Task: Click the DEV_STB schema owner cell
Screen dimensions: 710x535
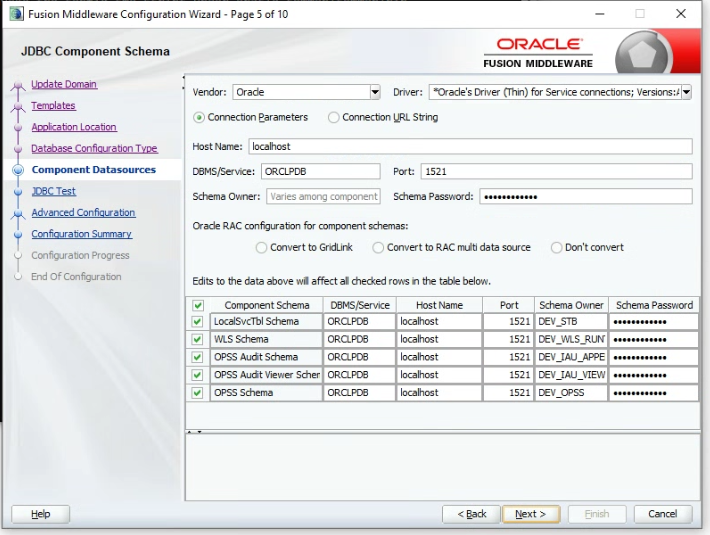Action: [x=571, y=322]
